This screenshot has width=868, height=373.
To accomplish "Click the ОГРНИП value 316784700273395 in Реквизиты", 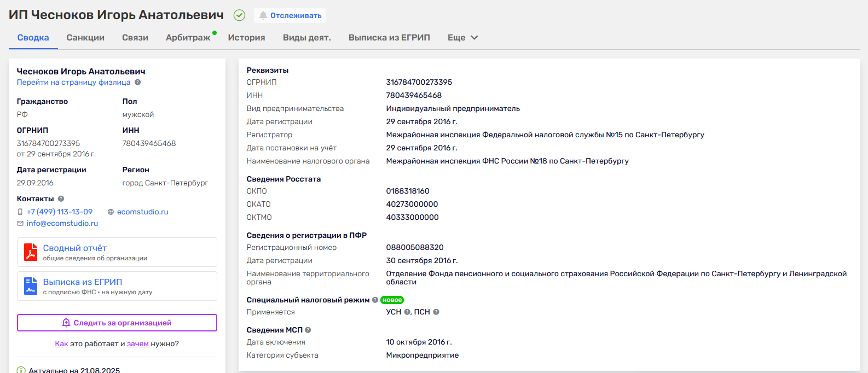I will tap(419, 83).
